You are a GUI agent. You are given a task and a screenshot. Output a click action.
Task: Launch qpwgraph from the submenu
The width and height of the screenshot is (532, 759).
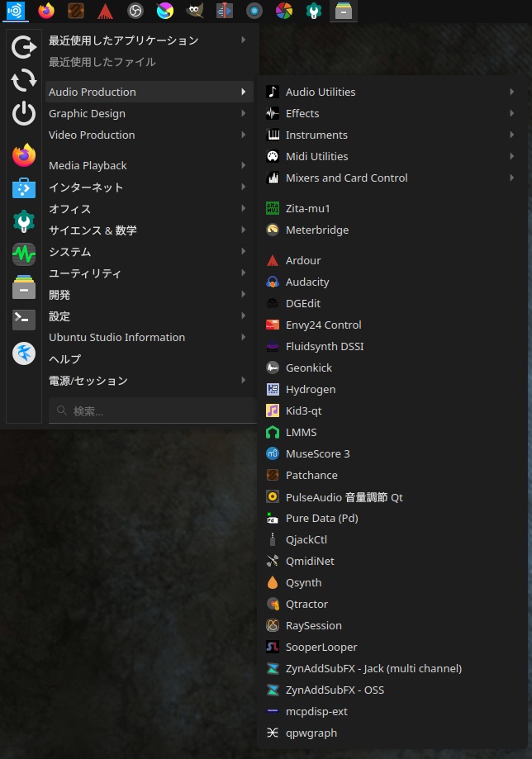click(392, 733)
